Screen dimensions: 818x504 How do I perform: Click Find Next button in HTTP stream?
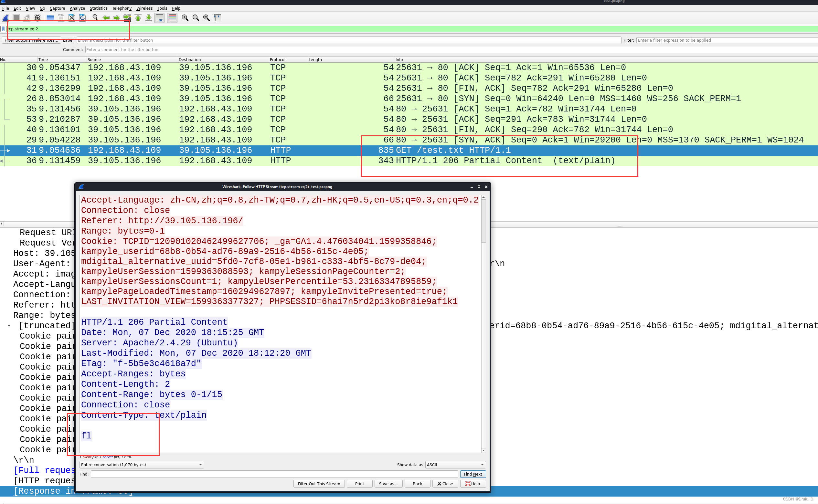473,474
